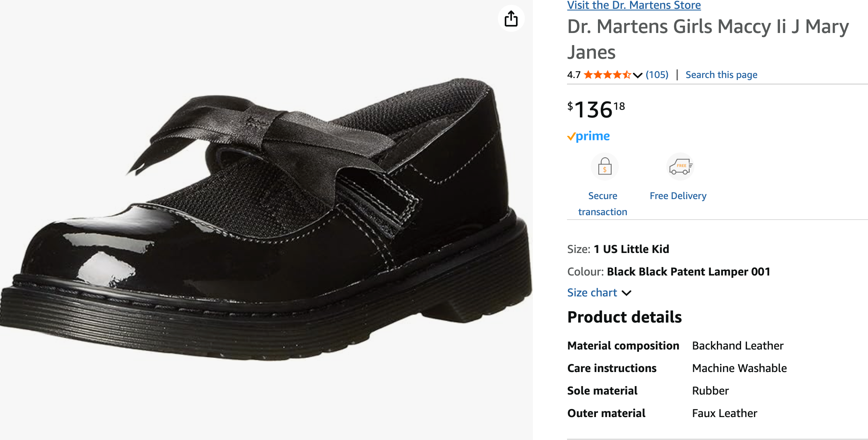Click the orange star rating icons
Viewport: 868px width, 440px height.
[x=607, y=75]
